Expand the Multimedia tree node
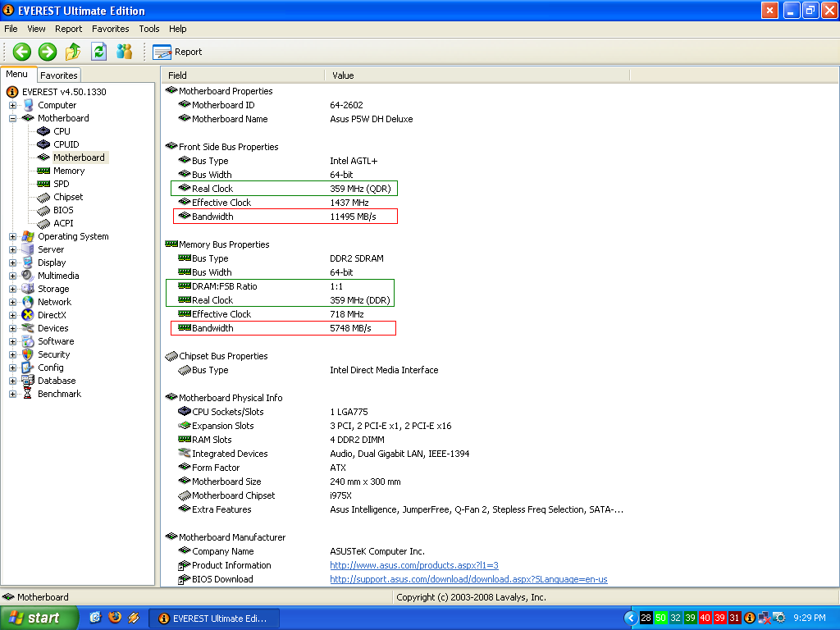 [12, 276]
